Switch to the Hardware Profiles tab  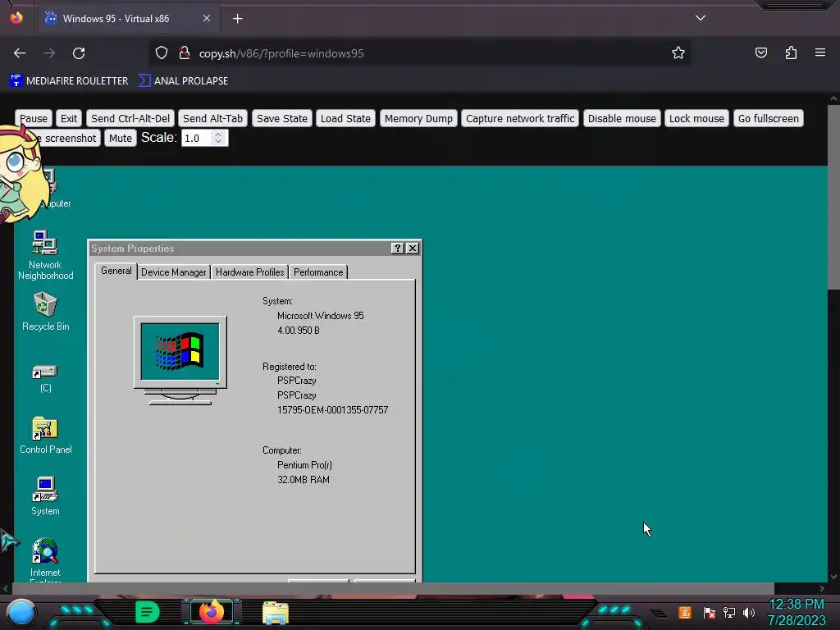click(x=249, y=272)
